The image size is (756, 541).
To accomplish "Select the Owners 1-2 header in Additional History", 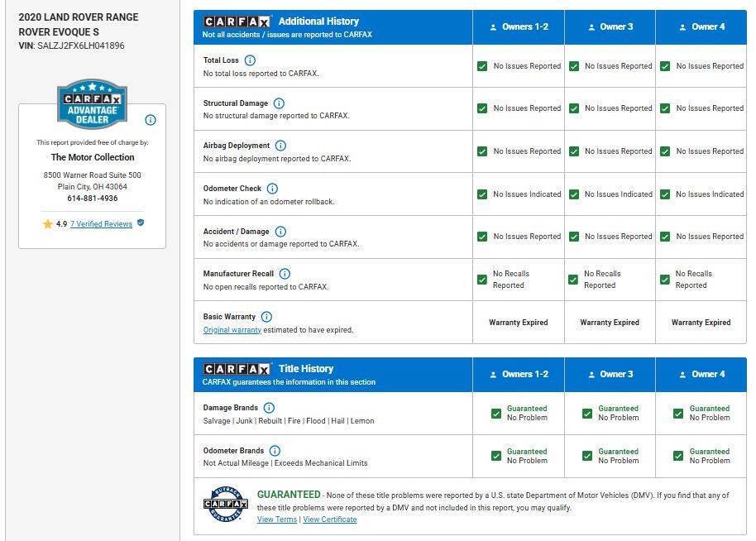I will [519, 27].
